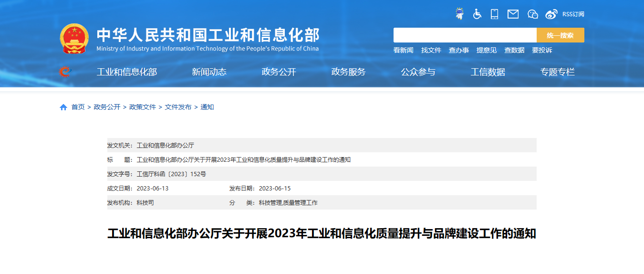Click the WeChat icon in header
The image size is (644, 274).
(532, 14)
